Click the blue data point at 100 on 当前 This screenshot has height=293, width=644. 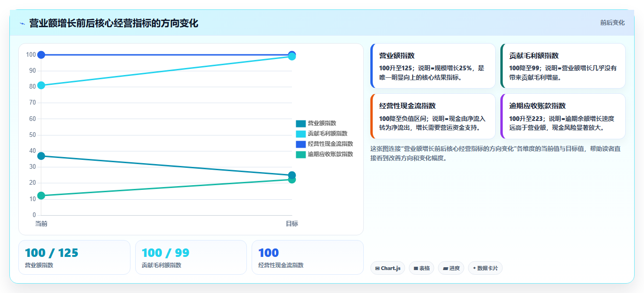click(x=41, y=55)
